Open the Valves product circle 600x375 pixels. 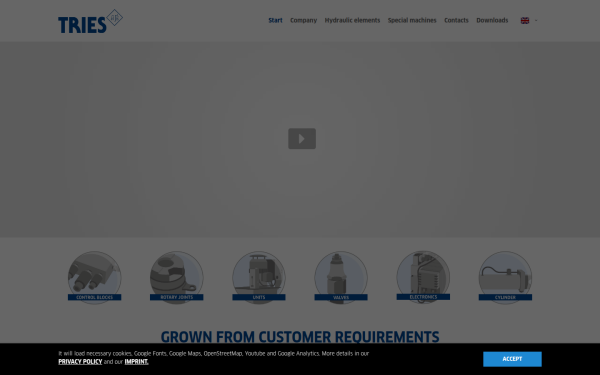[341, 278]
